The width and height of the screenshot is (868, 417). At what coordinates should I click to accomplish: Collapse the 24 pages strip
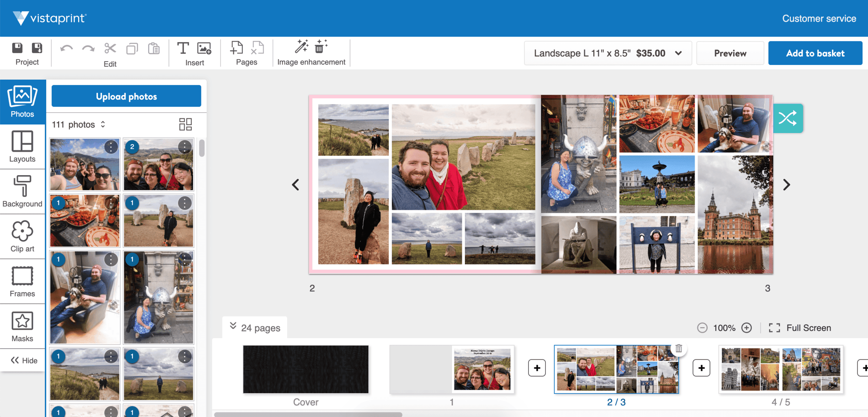pyautogui.click(x=255, y=327)
